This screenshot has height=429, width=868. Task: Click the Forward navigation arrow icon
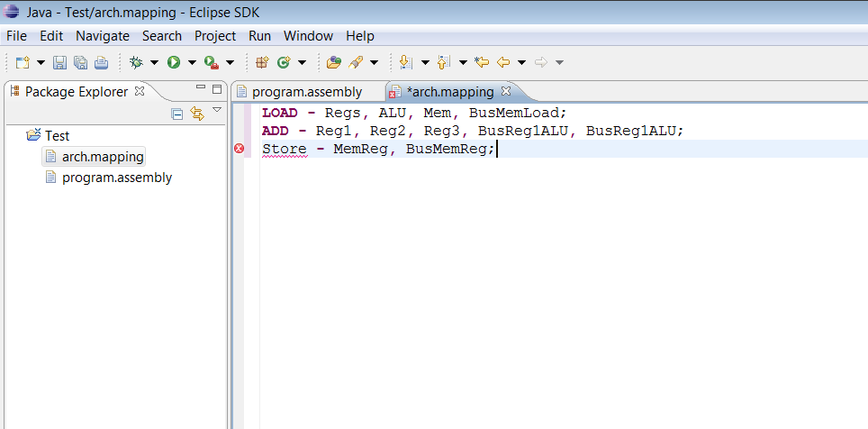[x=541, y=62]
